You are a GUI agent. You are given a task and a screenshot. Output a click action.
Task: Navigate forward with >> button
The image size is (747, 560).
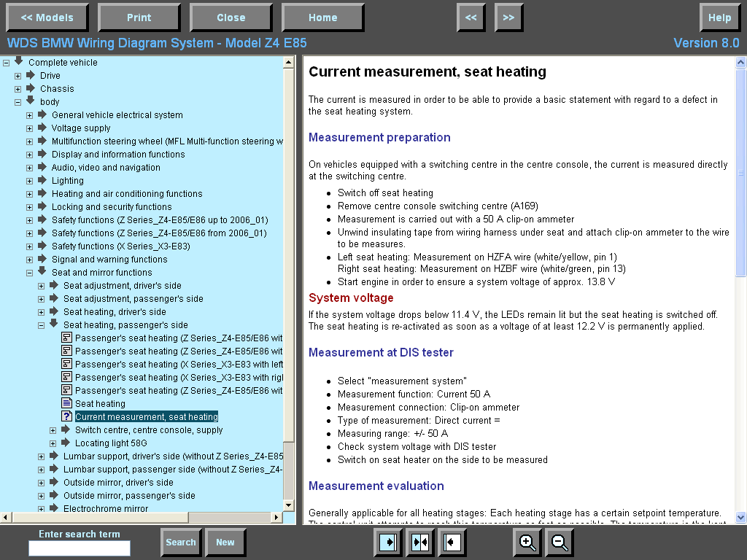coord(508,17)
